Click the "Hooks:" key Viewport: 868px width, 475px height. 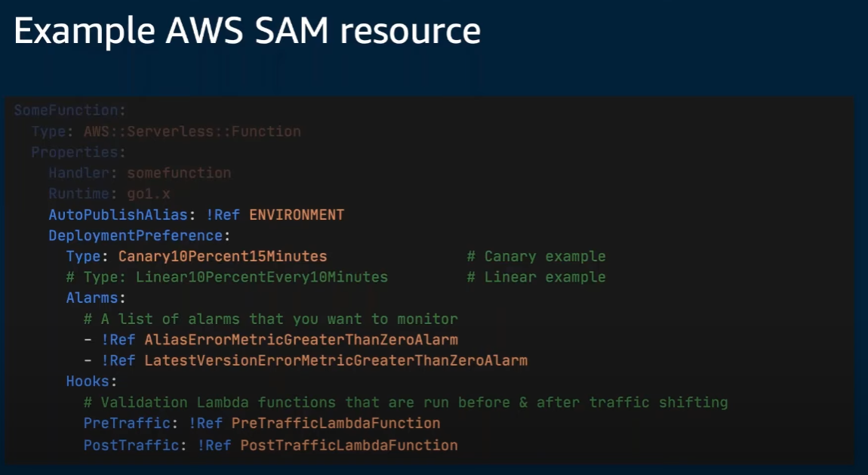point(91,381)
